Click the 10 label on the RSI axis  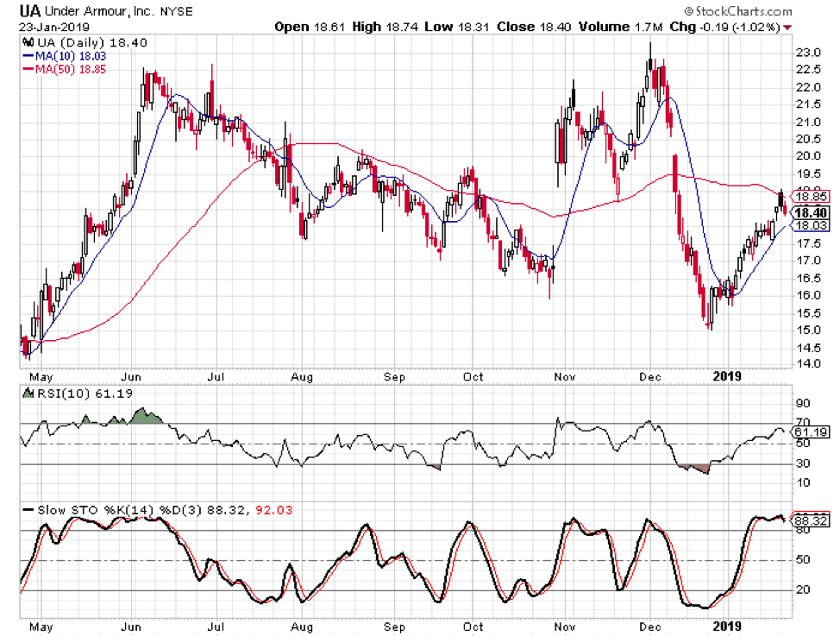[803, 482]
